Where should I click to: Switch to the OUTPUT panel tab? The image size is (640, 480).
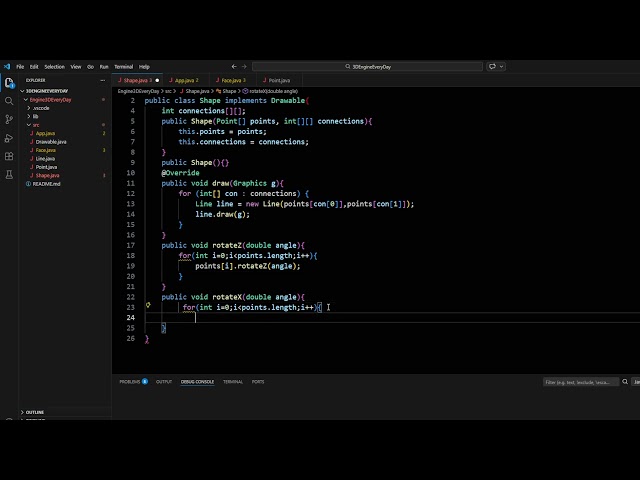click(164, 382)
